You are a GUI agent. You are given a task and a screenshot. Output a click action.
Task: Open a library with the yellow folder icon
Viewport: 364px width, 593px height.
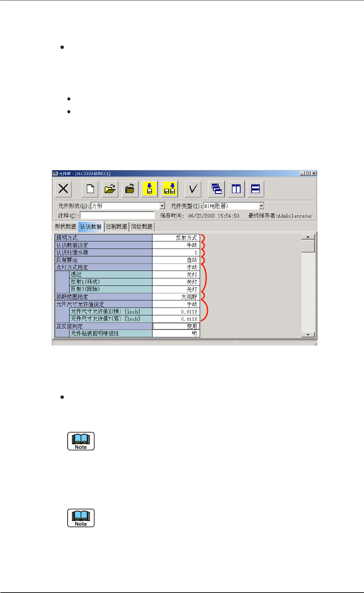pyautogui.click(x=110, y=189)
